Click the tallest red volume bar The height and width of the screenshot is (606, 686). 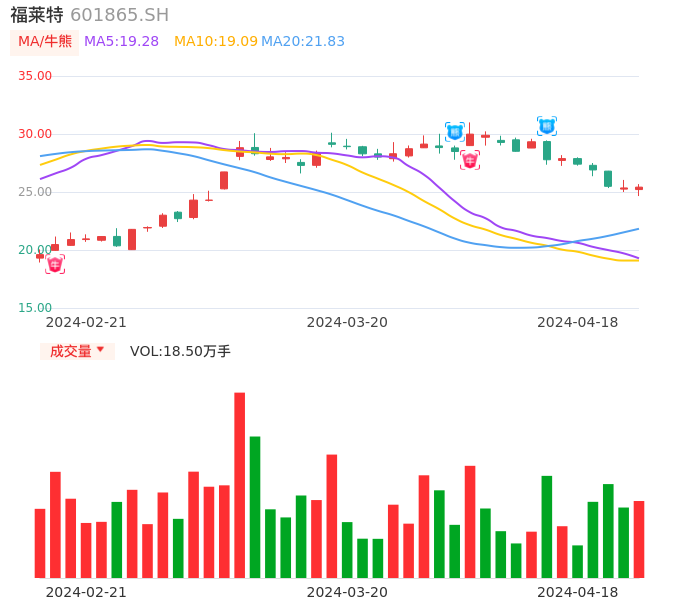[240, 485]
